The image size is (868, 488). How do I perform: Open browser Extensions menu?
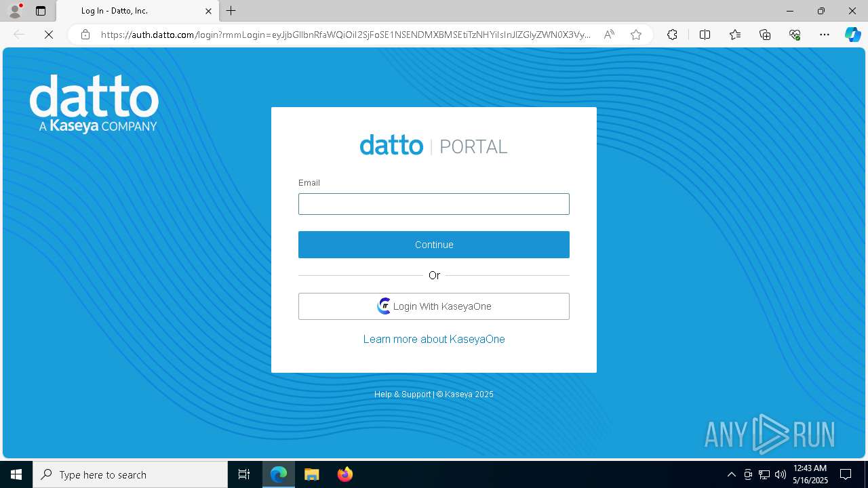(x=672, y=35)
